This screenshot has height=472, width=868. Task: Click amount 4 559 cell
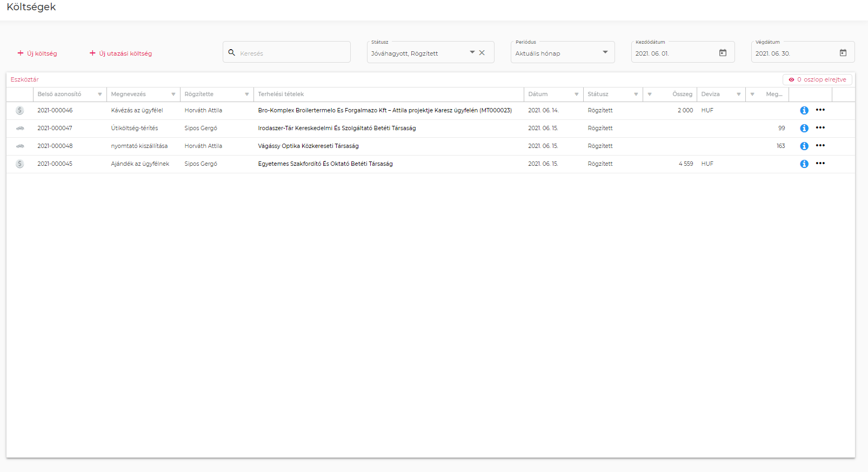click(x=686, y=164)
